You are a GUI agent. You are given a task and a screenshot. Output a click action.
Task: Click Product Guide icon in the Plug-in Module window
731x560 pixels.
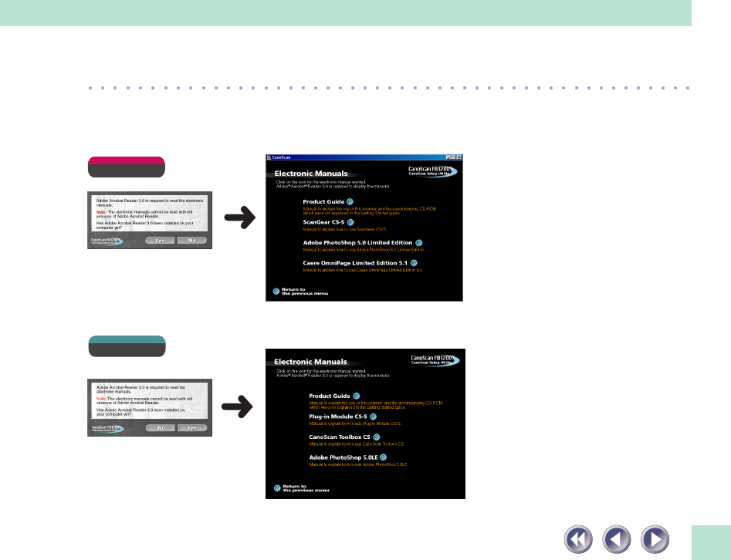[x=357, y=396]
